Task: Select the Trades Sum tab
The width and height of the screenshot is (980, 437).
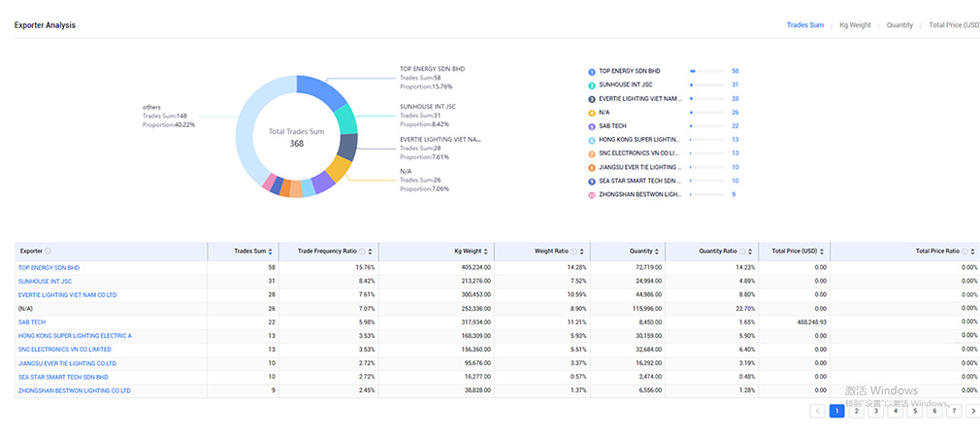Action: [804, 25]
